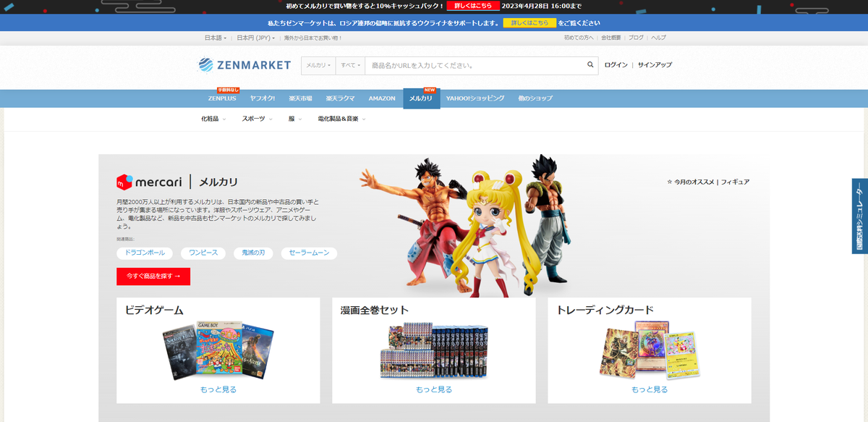Expand the スポーツ category menu
Screen dimensions: 868x422
click(x=258, y=119)
